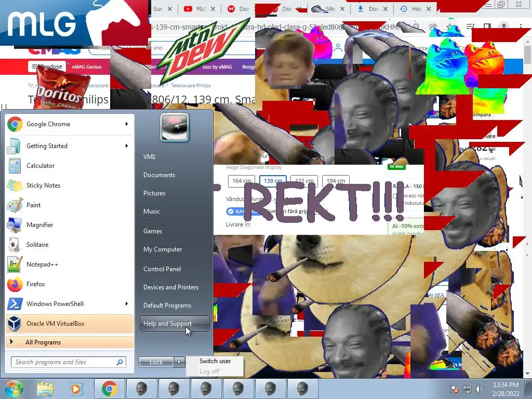This screenshot has height=399, width=532.
Task: Select 139 cm diagonal option
Action: [x=273, y=181]
